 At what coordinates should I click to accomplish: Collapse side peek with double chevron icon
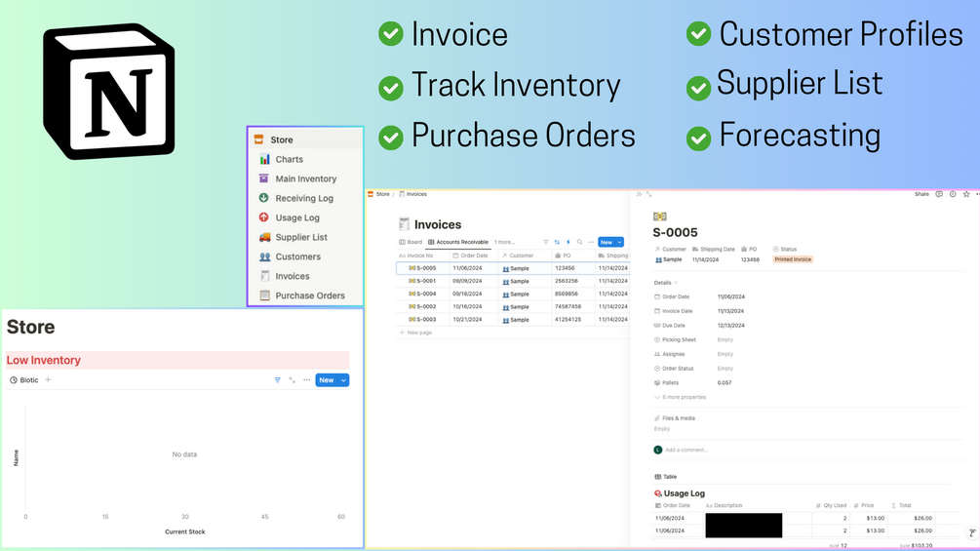(639, 194)
